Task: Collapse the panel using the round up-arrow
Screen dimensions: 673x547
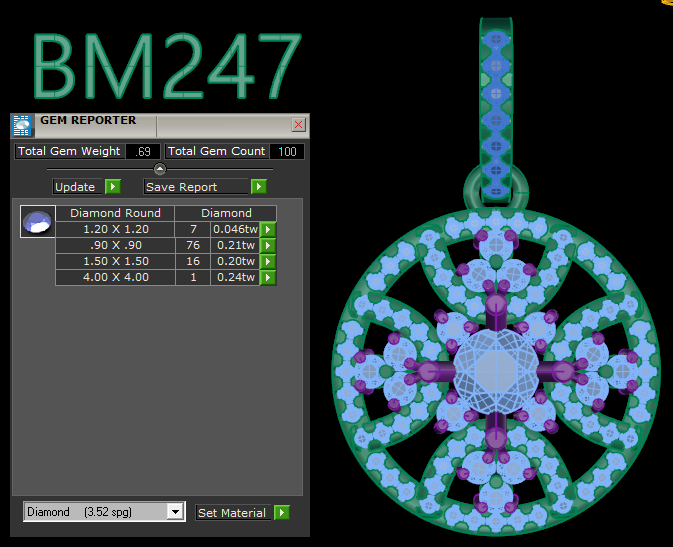Action: [x=160, y=169]
